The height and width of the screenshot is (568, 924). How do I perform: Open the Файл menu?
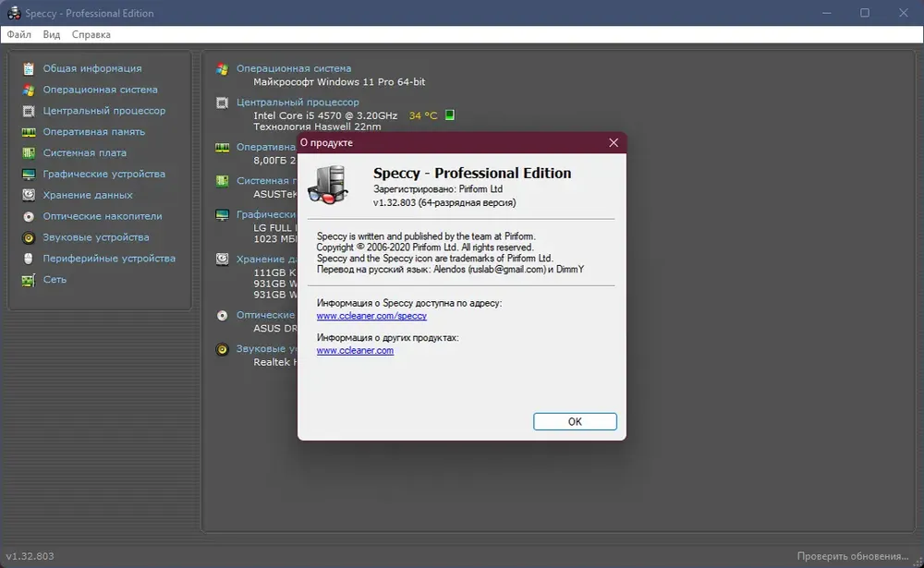tap(18, 35)
